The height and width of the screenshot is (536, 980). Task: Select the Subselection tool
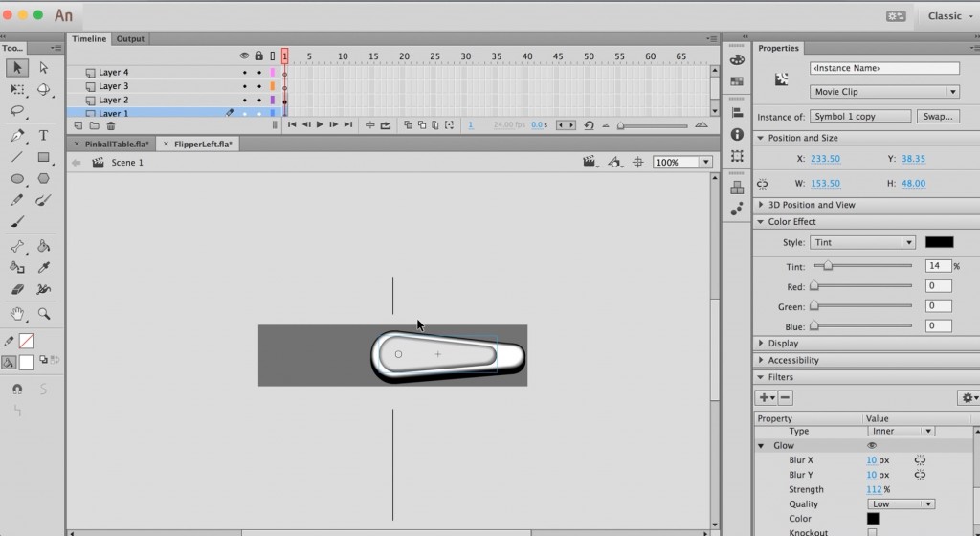pos(43,67)
